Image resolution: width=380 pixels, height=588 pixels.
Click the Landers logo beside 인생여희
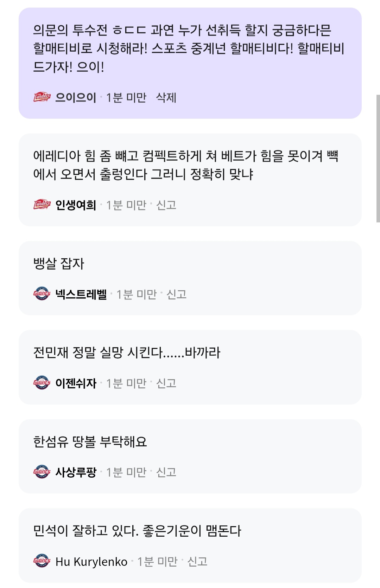click(42, 204)
